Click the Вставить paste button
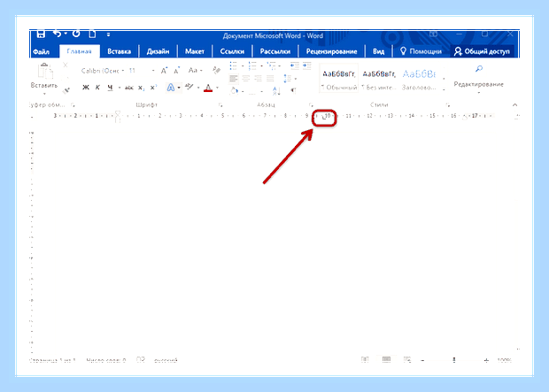This screenshot has width=549, height=392. click(x=44, y=78)
